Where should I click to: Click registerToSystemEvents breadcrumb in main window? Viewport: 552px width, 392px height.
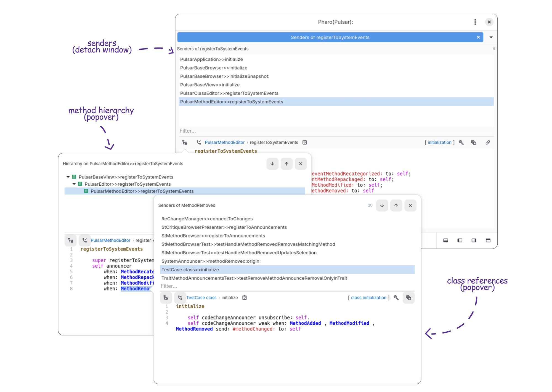[x=274, y=142]
